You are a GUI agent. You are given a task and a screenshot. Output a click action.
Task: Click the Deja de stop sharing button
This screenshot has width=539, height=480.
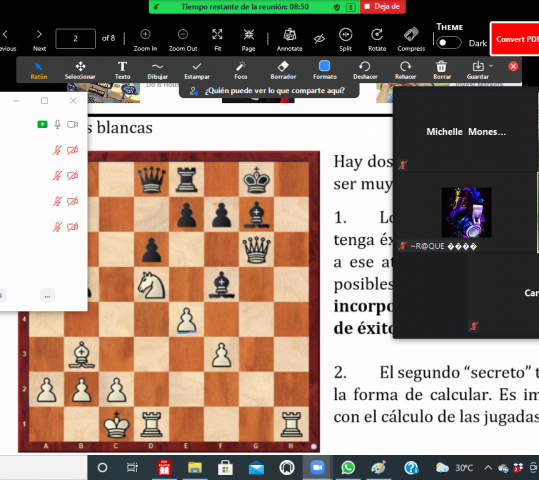(x=383, y=7)
